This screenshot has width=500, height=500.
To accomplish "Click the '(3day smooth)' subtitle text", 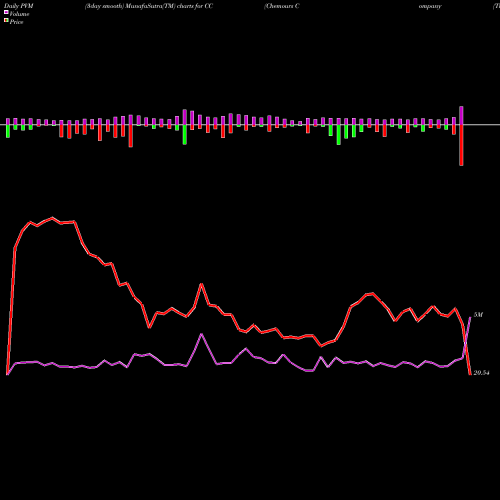I will coord(104,6).
